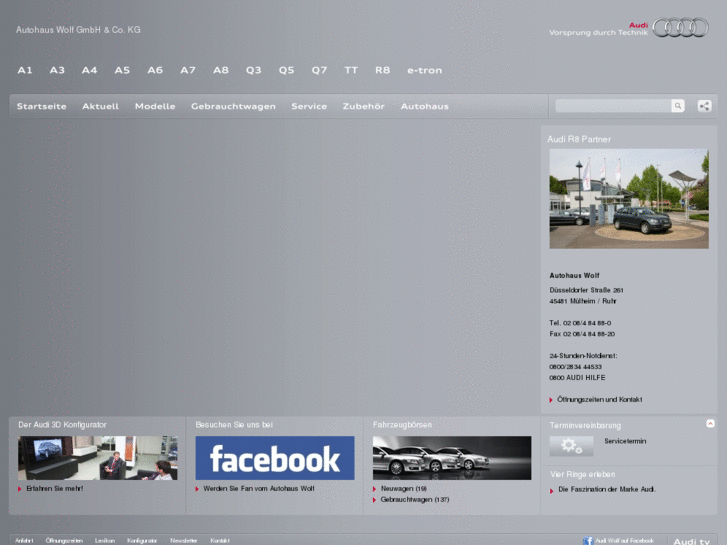Image resolution: width=727 pixels, height=545 pixels.
Task: Open Die Faszination der Marke Audi
Action: (607, 489)
